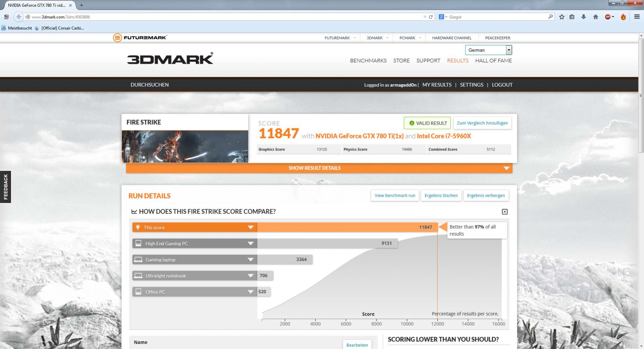Click Zum Vergleich hinzufügen button

click(482, 123)
